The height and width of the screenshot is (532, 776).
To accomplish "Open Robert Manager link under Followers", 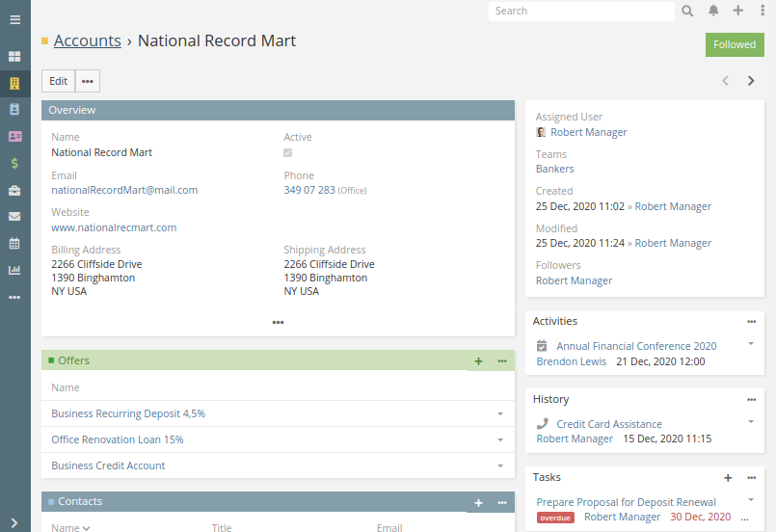I will pyautogui.click(x=575, y=280).
